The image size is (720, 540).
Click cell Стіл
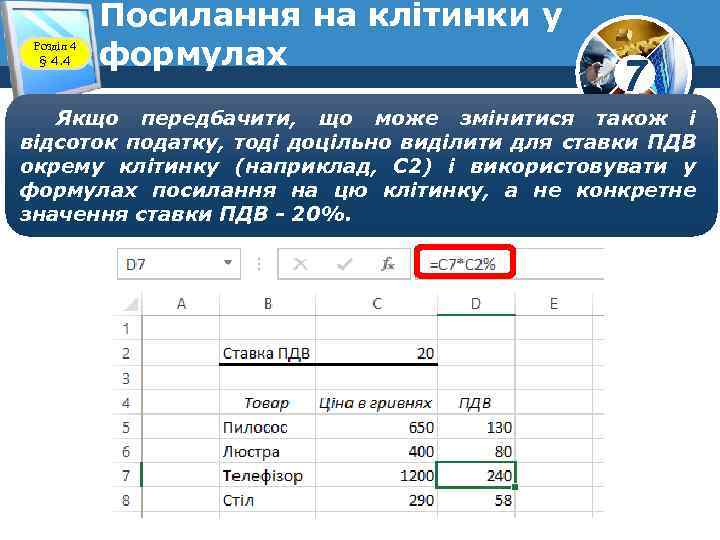click(x=268, y=500)
